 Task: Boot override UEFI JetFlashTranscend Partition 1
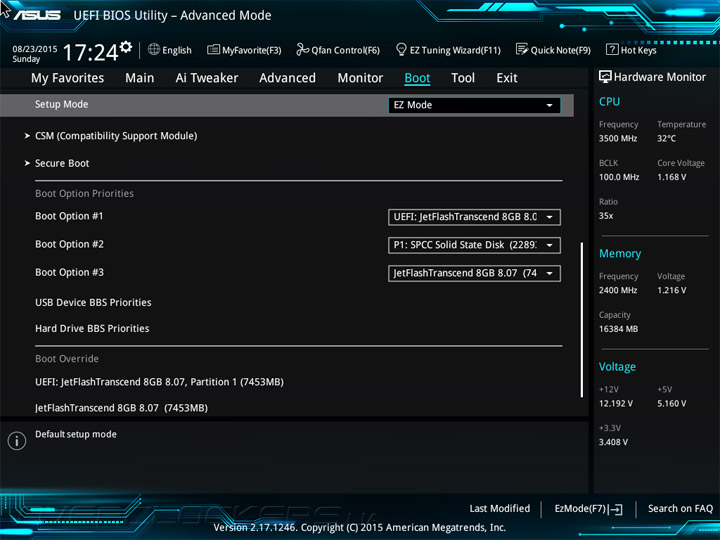click(x=159, y=382)
